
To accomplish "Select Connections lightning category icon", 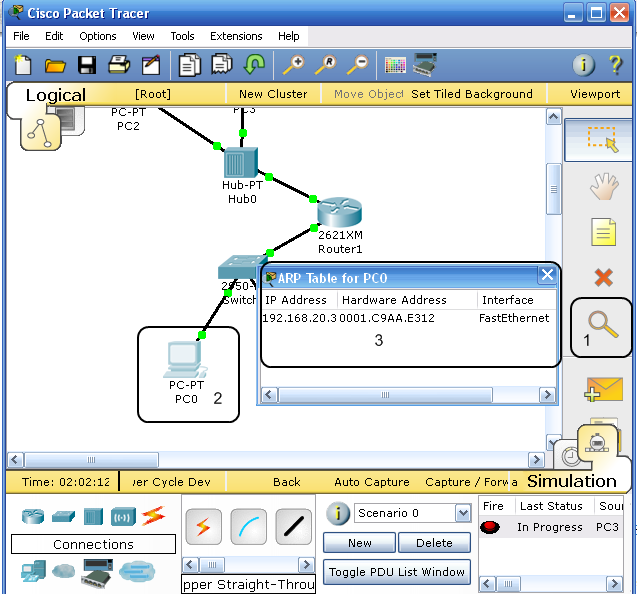I will pos(154,515).
